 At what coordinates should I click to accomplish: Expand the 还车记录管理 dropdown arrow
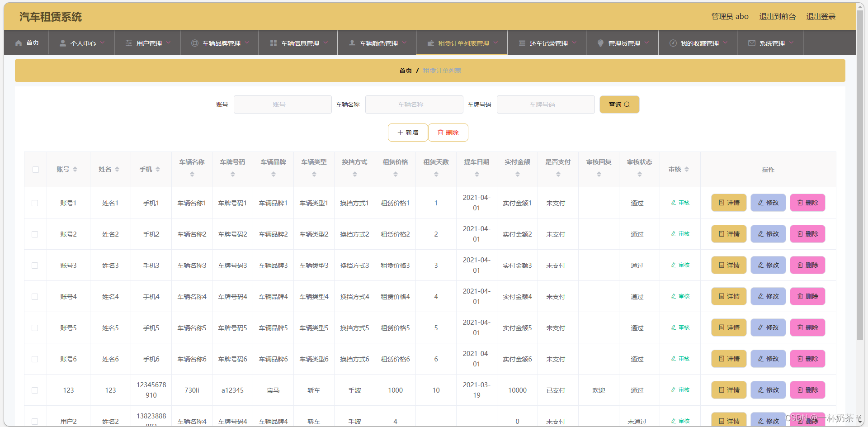[x=575, y=43]
